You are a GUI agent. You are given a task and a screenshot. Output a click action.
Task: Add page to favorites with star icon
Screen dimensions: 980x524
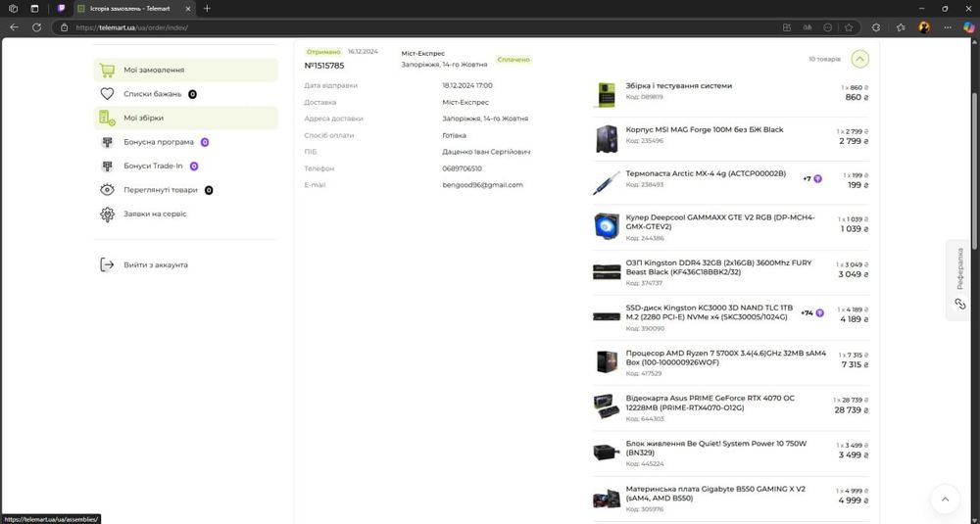[x=848, y=27]
